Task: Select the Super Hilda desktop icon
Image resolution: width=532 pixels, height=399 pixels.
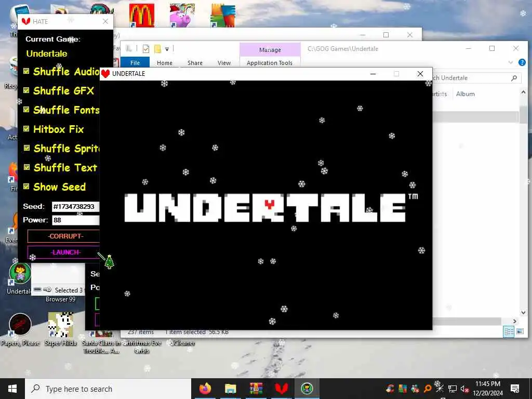Action: 61,325
